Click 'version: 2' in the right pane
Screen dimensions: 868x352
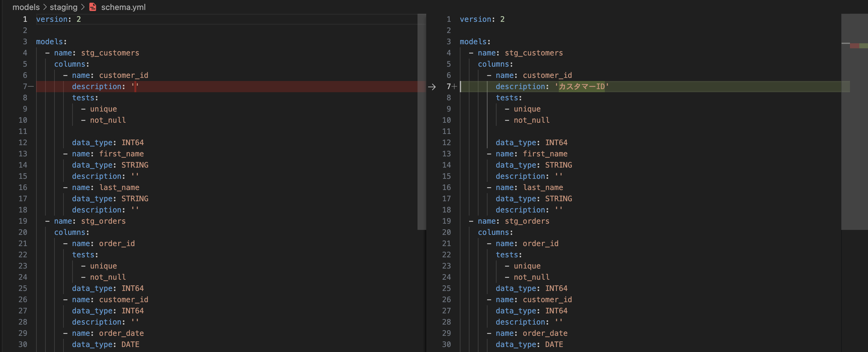pos(482,19)
